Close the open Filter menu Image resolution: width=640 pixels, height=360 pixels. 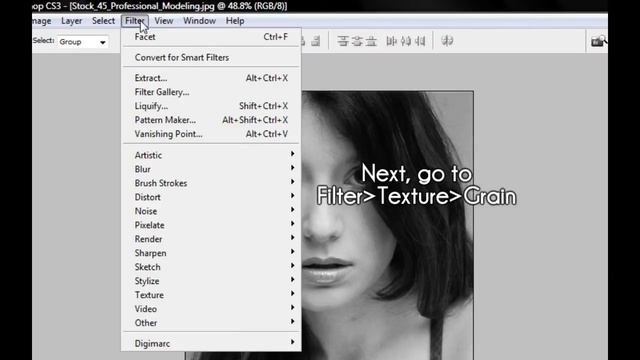[135, 21]
